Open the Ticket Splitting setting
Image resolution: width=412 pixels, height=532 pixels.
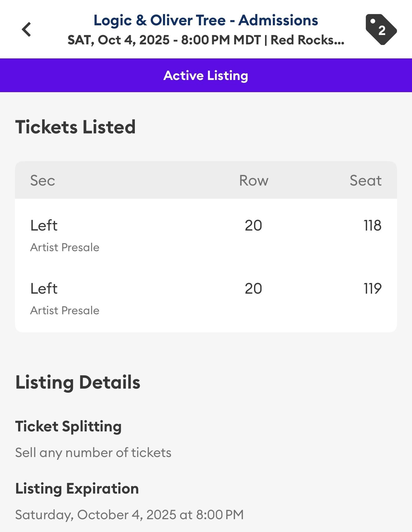(x=68, y=426)
